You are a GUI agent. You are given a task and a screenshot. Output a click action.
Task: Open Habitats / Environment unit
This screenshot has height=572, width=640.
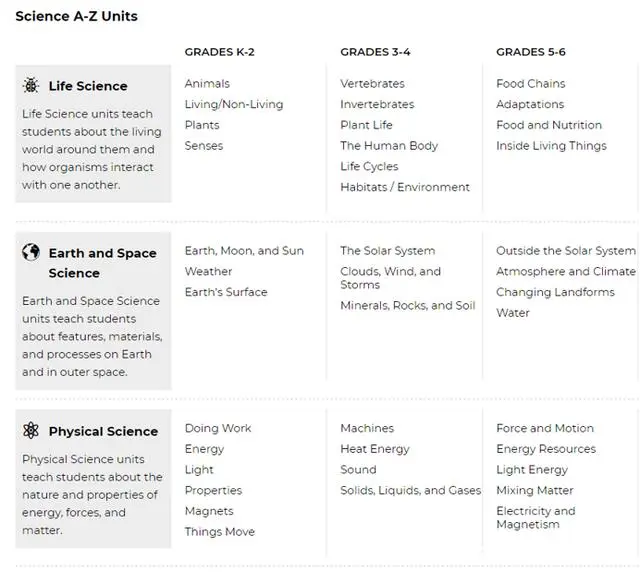pos(404,187)
